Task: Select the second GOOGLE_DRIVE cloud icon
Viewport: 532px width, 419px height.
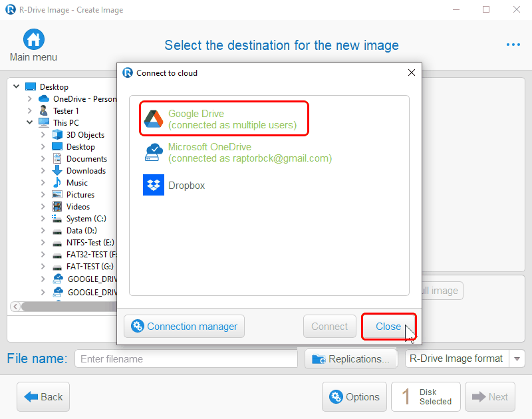Action: 58,292
